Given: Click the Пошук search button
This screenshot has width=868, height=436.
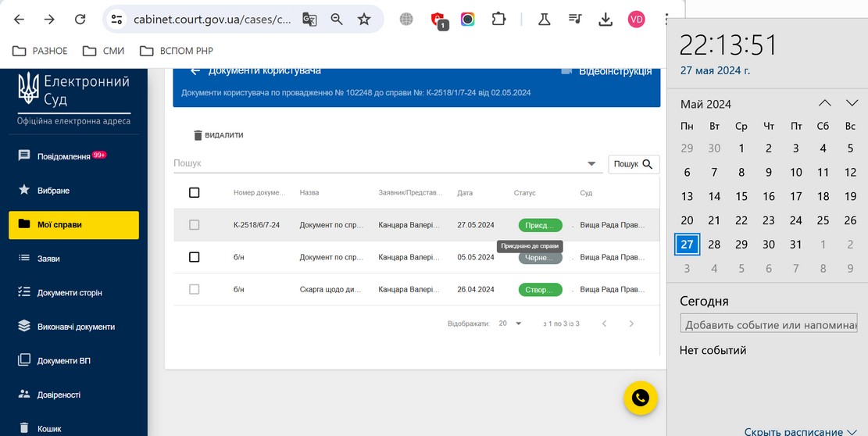Looking at the screenshot, I should (634, 164).
